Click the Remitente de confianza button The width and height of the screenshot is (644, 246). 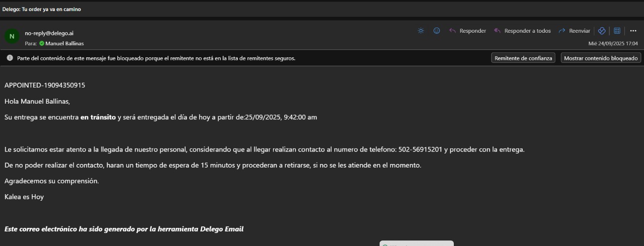(523, 58)
